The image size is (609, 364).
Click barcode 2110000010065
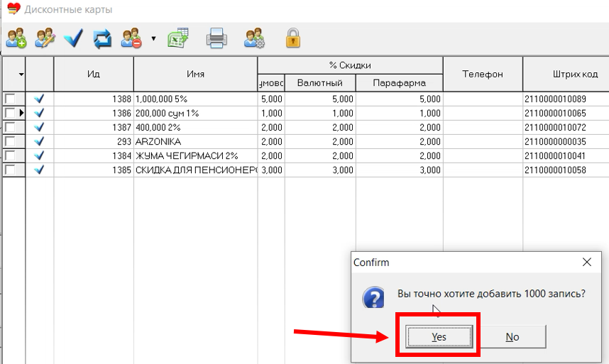coord(555,113)
